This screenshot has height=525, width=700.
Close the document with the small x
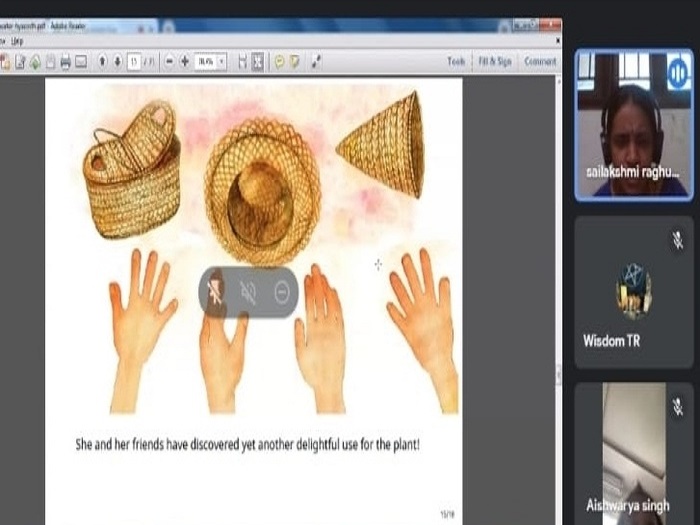coord(558,41)
